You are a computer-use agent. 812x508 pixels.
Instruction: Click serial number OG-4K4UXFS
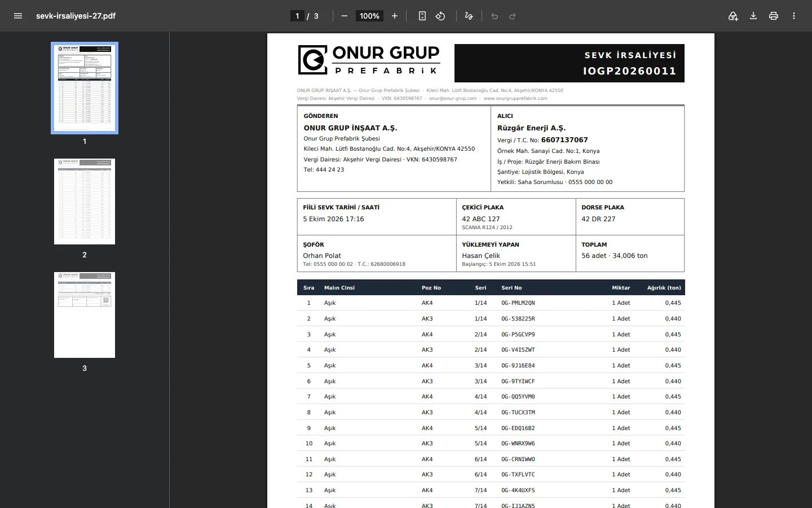[518, 491]
